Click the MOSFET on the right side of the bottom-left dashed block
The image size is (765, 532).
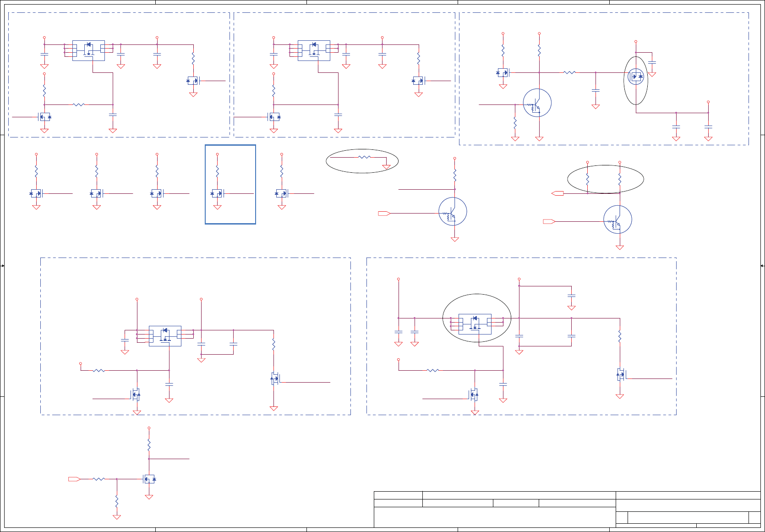click(x=275, y=378)
